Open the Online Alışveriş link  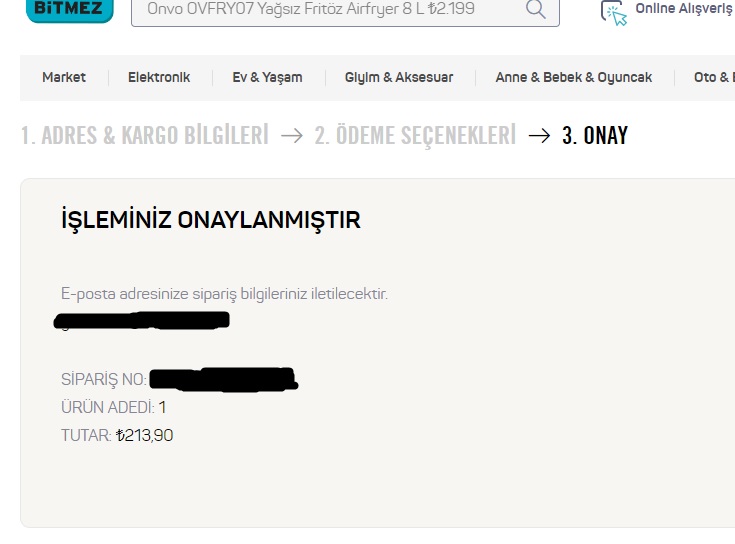[x=685, y=8]
